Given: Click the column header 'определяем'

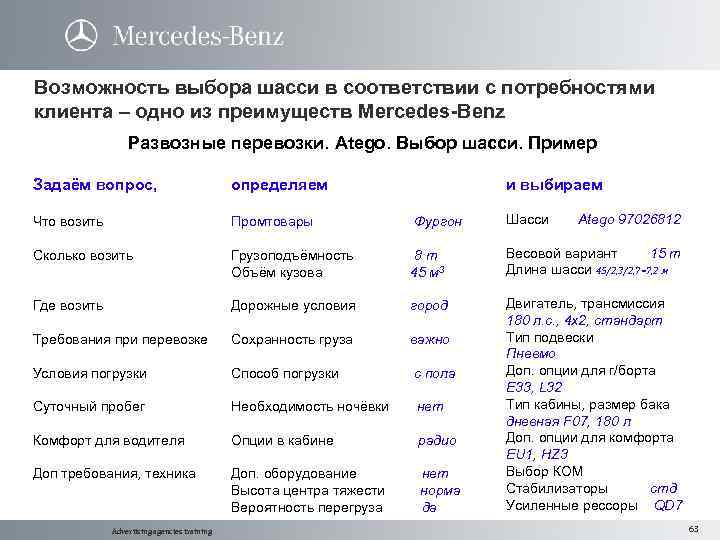Looking at the screenshot, I should click(x=279, y=185).
